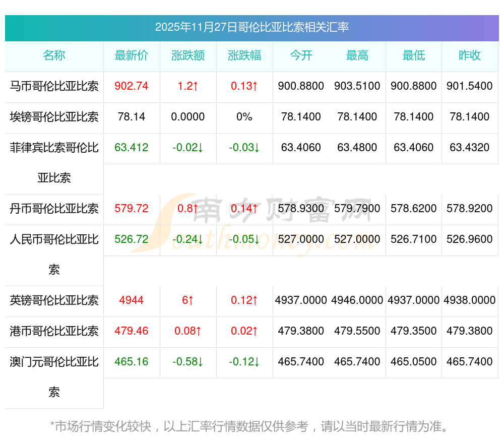The width and height of the screenshot is (504, 442).
Task: Click the 2025年11月27日 exchange rate title banner
Action: [x=251, y=27]
